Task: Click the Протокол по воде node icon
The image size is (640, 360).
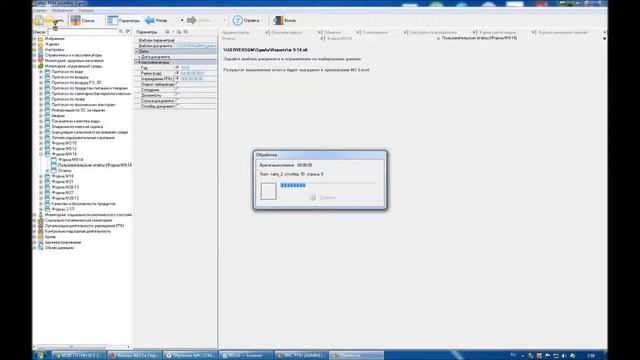Action: (x=47, y=71)
